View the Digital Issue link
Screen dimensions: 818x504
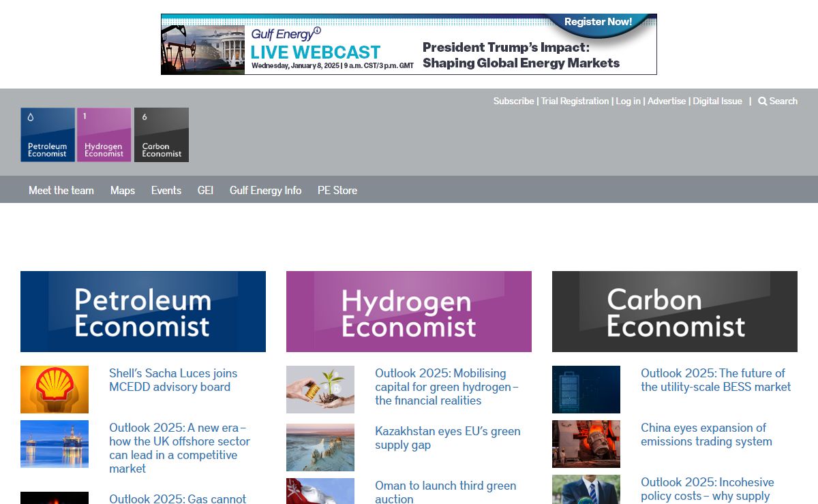717,101
